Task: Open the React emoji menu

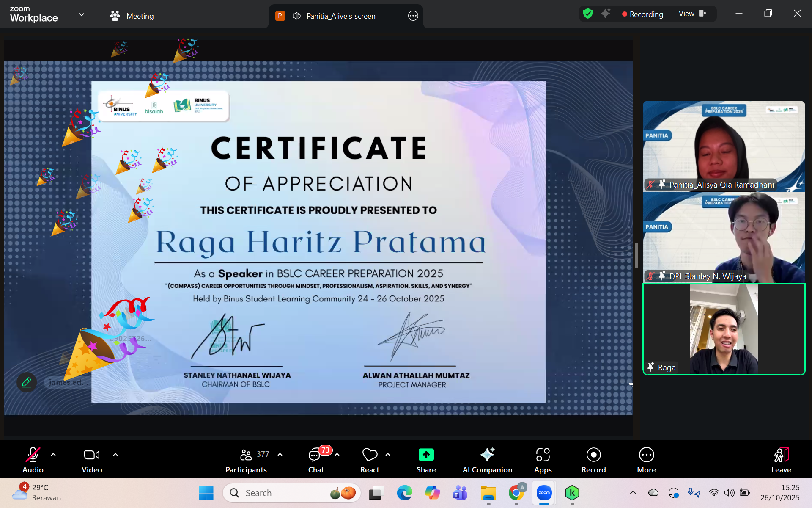Action: click(x=370, y=460)
